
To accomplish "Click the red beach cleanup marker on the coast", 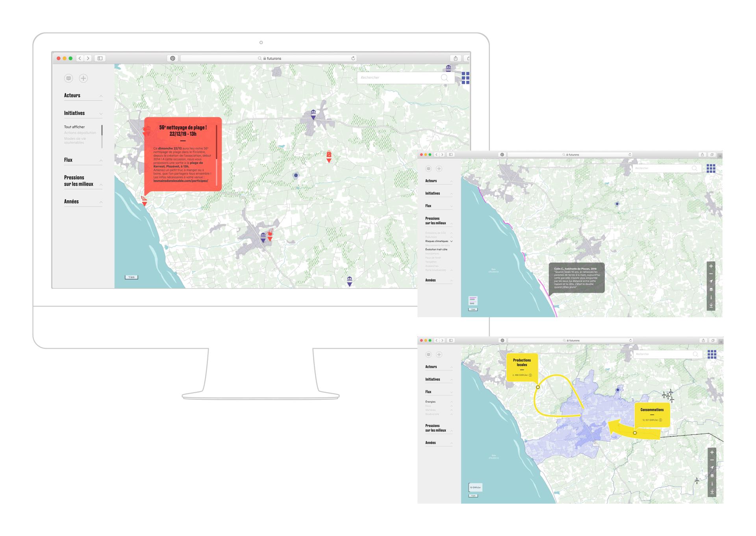I will coord(144,201).
